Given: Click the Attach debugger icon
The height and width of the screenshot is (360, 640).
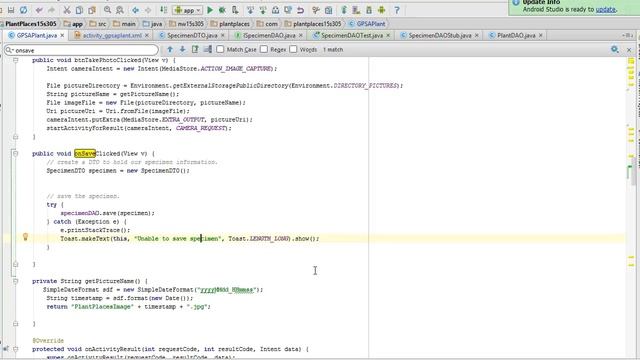Looking at the screenshot, I should tap(235, 10).
